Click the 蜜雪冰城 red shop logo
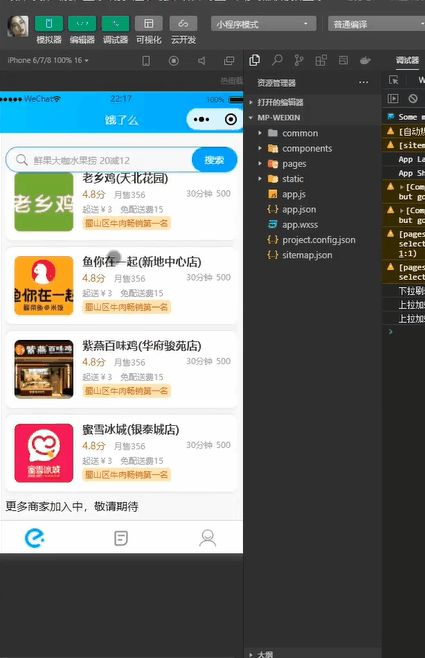The image size is (425, 658). coord(44,453)
